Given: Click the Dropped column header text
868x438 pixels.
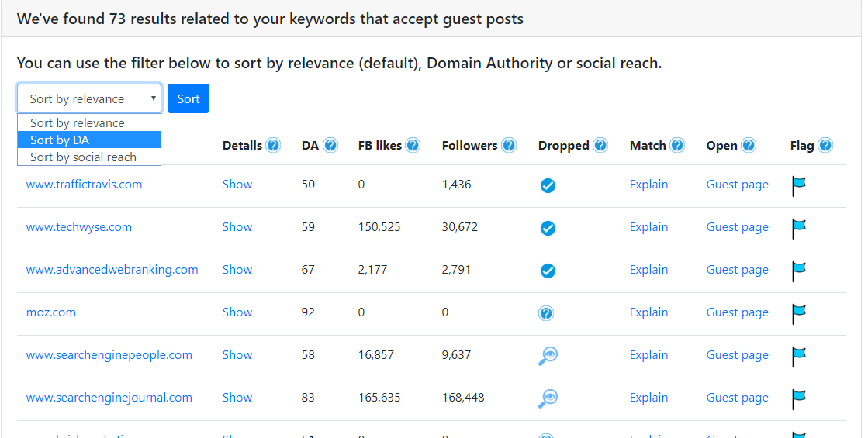Looking at the screenshot, I should click(x=563, y=146).
